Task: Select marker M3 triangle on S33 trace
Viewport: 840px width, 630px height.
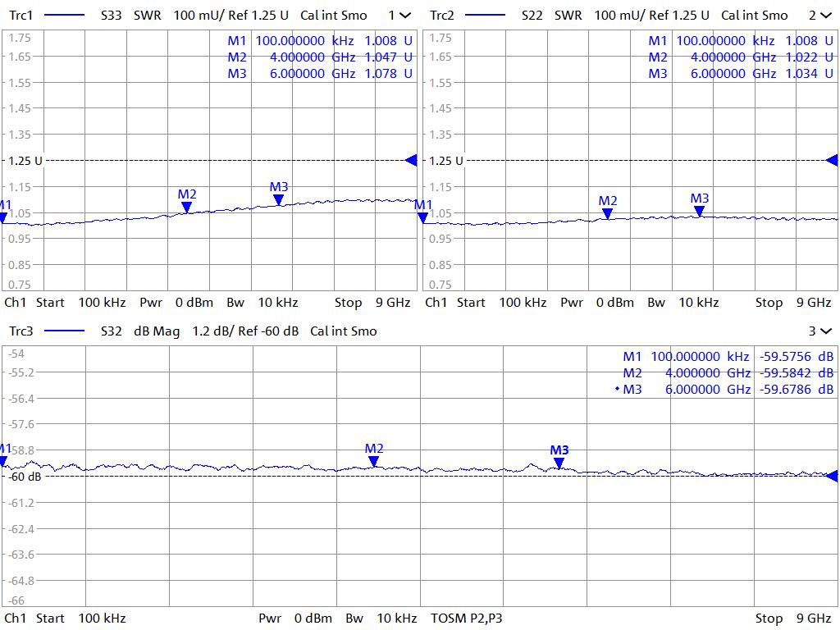Action: pyautogui.click(x=279, y=199)
